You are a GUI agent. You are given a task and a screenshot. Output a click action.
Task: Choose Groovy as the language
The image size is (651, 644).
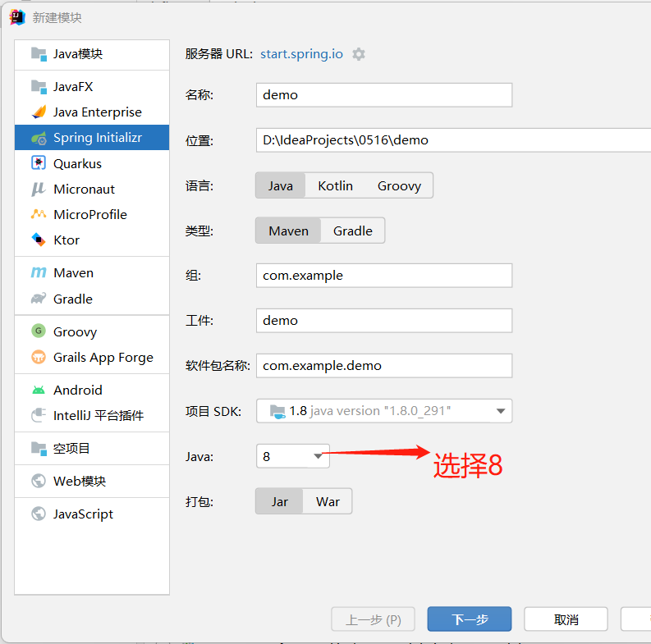pyautogui.click(x=399, y=185)
